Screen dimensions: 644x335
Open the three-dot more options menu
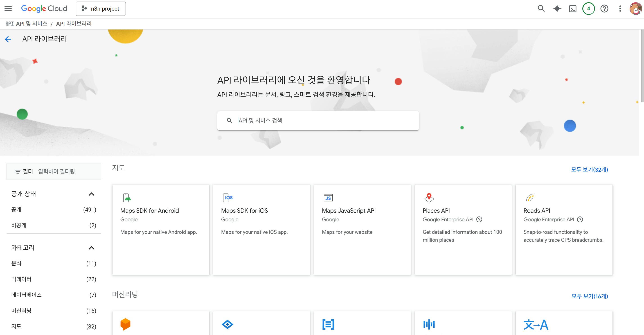point(620,9)
